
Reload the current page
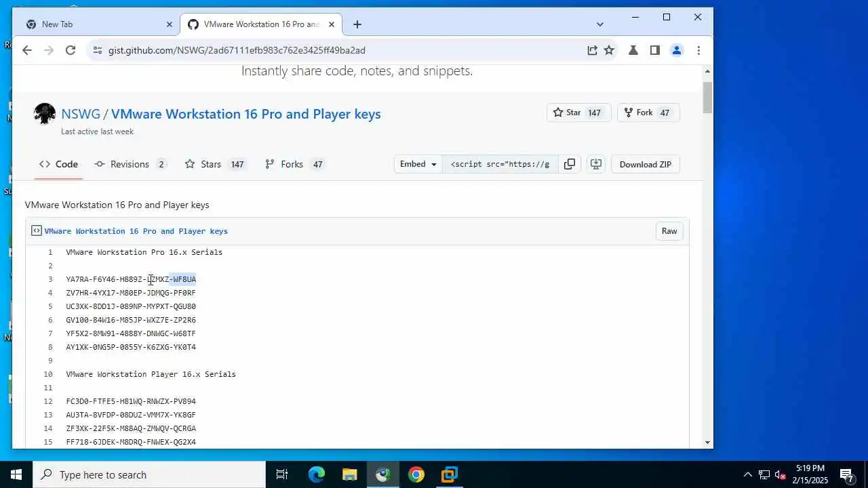click(x=71, y=50)
